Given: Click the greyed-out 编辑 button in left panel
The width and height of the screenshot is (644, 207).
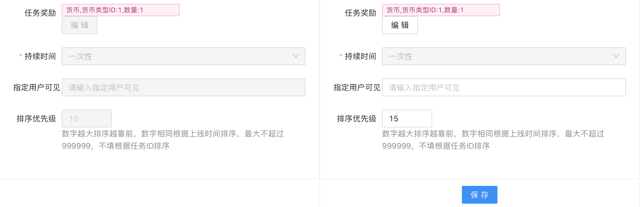Looking at the screenshot, I should click(x=80, y=25).
